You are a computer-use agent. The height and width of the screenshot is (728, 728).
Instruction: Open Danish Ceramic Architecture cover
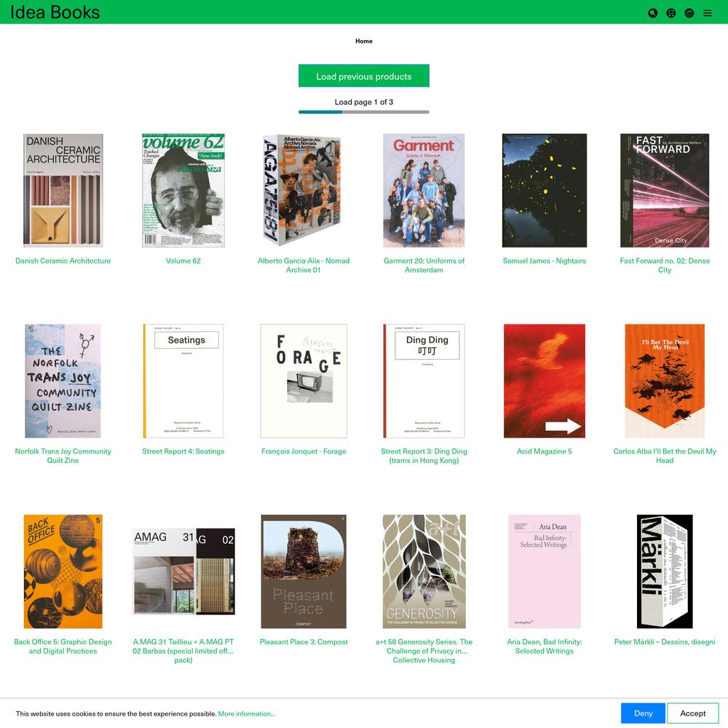[x=63, y=190]
